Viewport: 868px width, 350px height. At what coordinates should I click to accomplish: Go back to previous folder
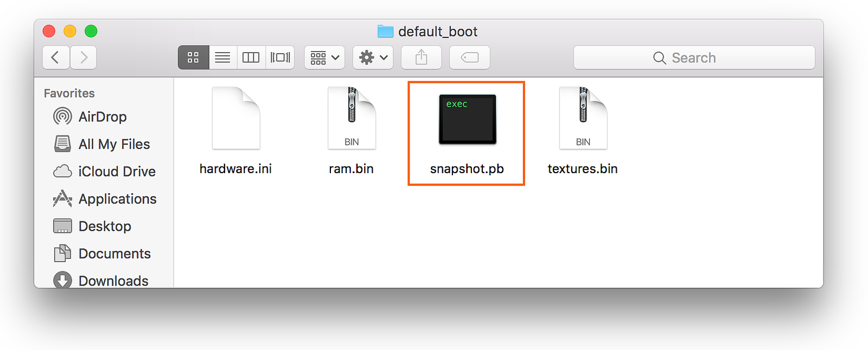(55, 58)
